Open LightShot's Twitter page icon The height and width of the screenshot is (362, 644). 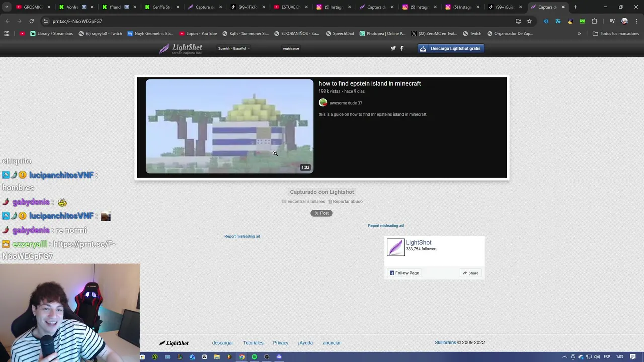pyautogui.click(x=393, y=48)
